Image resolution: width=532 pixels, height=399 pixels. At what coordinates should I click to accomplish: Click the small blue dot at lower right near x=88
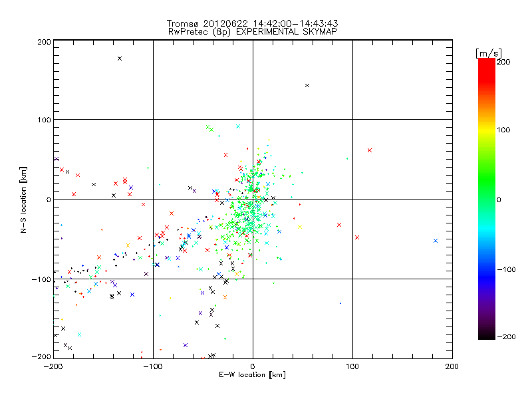click(x=340, y=303)
